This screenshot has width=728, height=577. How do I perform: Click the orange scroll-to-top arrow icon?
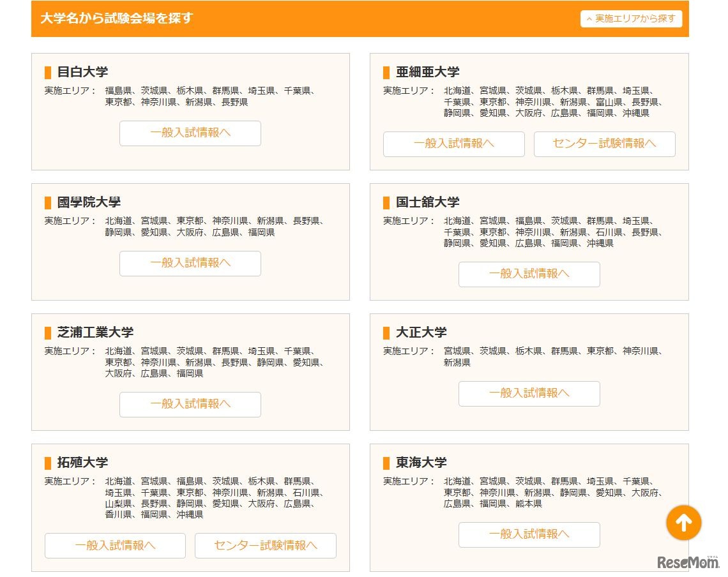pyautogui.click(x=683, y=523)
